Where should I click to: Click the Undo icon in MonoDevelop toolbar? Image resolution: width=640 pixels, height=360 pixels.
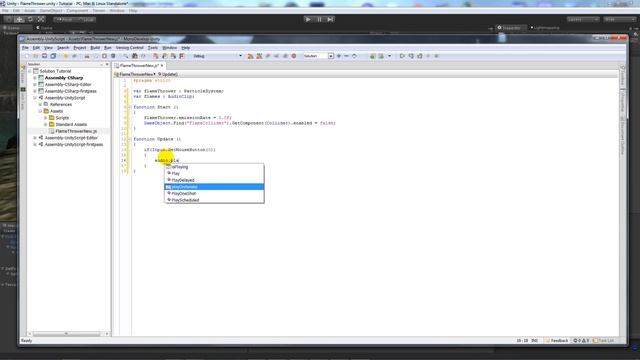tap(66, 56)
